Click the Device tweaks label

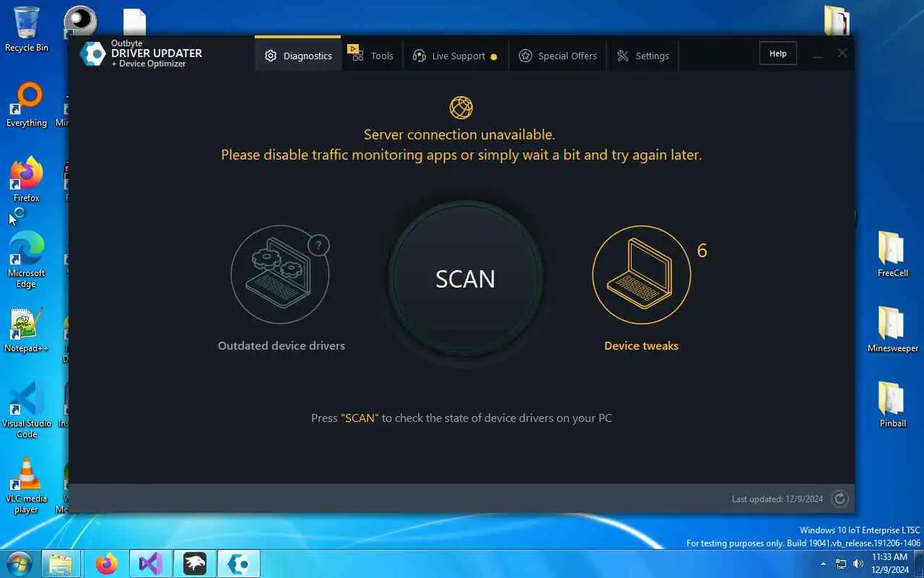641,345
